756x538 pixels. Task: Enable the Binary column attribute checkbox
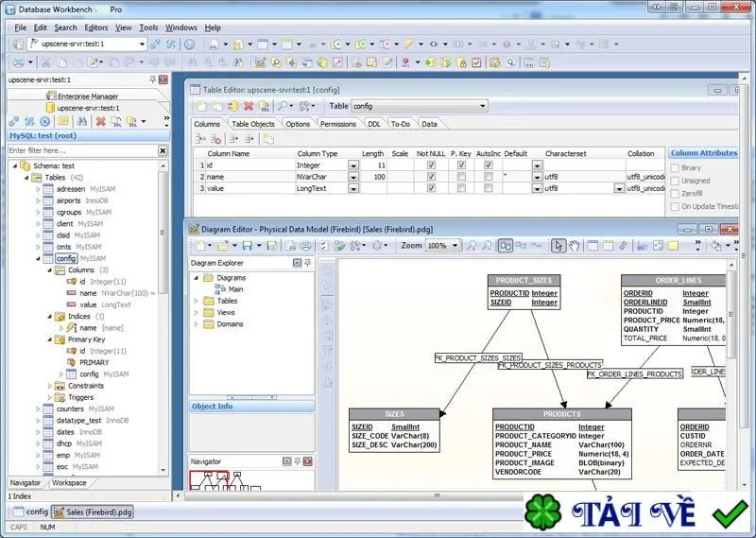click(675, 168)
